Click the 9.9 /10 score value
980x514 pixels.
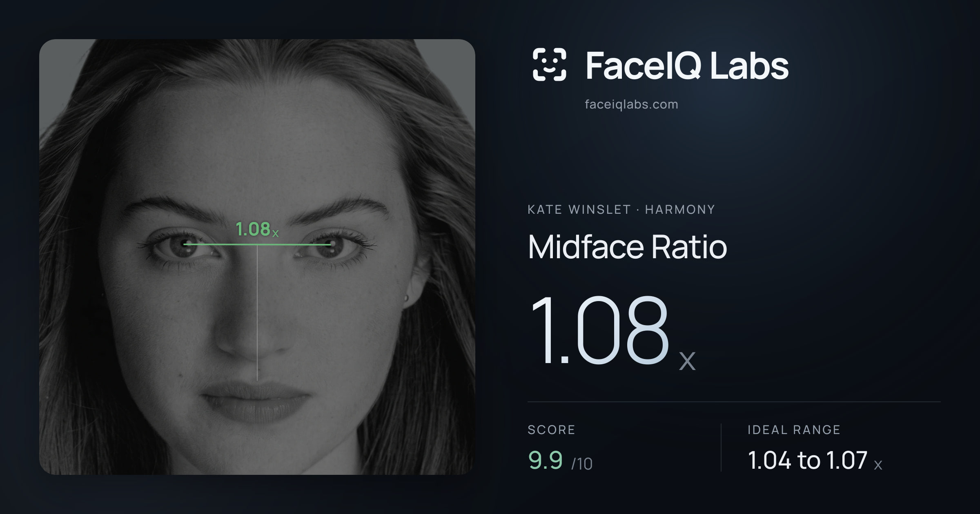point(560,461)
